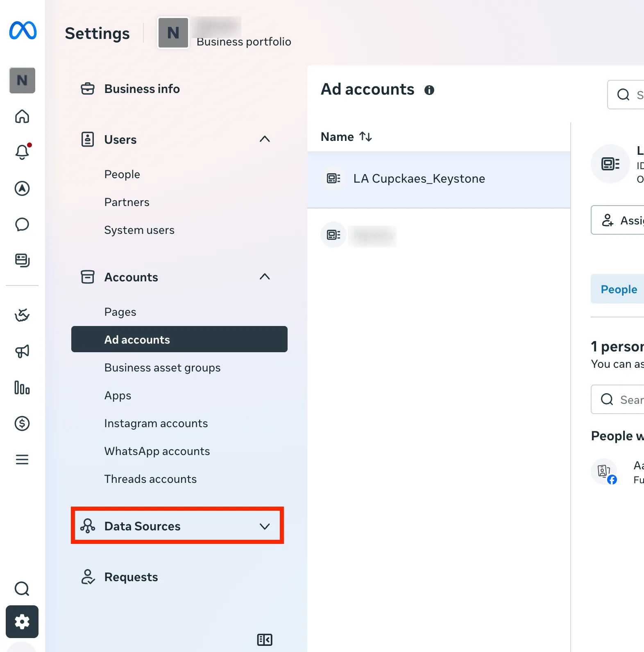Image resolution: width=644 pixels, height=652 pixels.
Task: Collapse the Users section chevron
Action: pos(265,139)
